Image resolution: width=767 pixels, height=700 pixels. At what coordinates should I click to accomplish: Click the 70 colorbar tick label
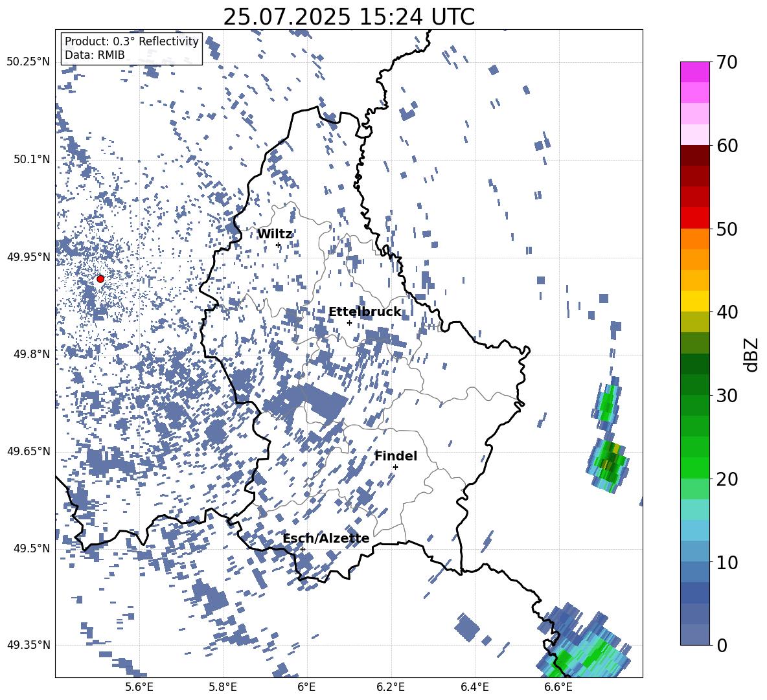pos(727,62)
